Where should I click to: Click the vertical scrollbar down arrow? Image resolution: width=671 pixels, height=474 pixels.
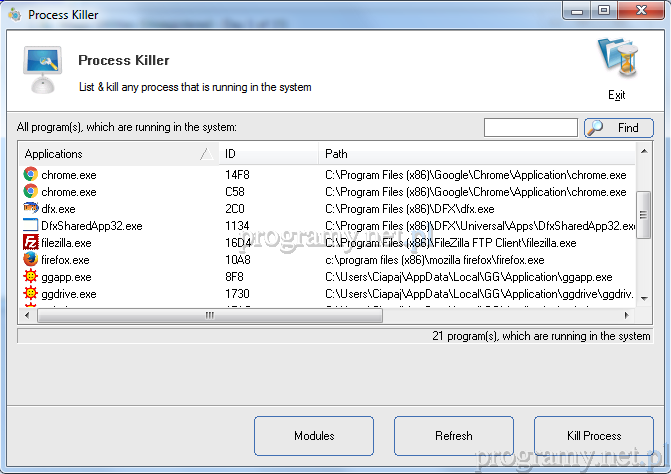[x=644, y=300]
